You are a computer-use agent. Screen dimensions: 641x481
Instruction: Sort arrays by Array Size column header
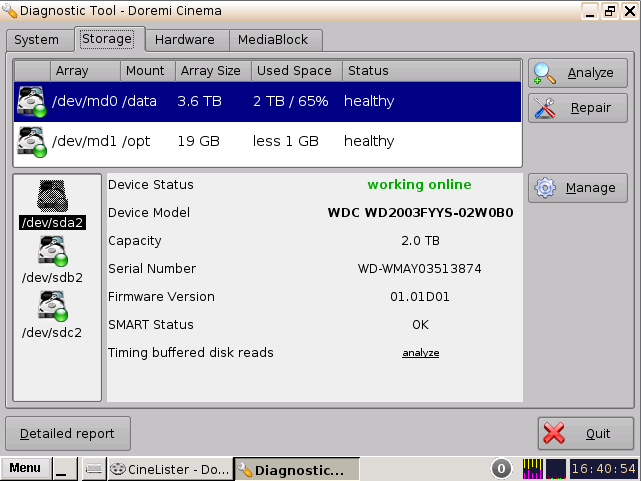pyautogui.click(x=209, y=71)
